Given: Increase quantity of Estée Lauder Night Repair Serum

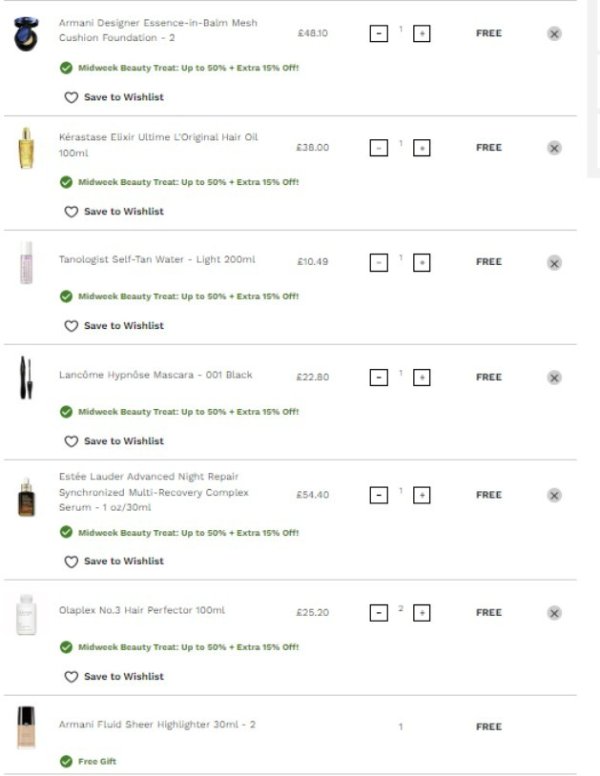Looking at the screenshot, I should [422, 495].
